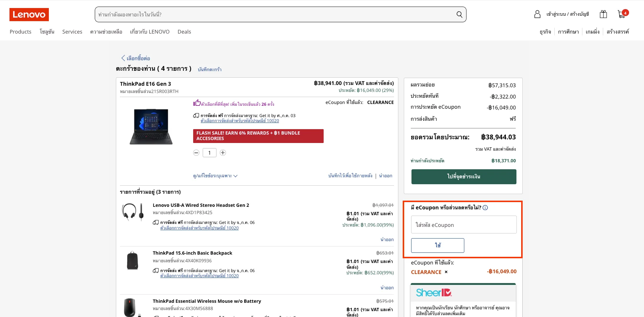Click the eCoupon code input field
The height and width of the screenshot is (317, 644).
tap(464, 225)
